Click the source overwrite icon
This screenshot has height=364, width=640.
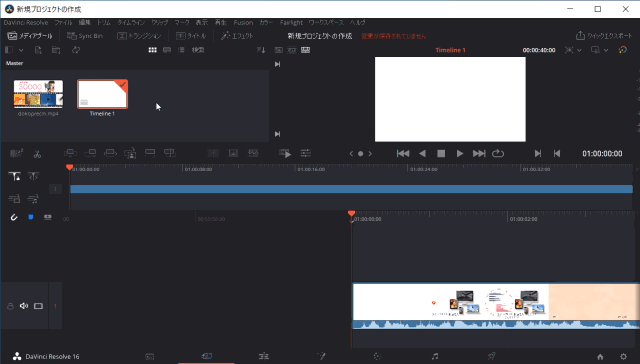170,153
